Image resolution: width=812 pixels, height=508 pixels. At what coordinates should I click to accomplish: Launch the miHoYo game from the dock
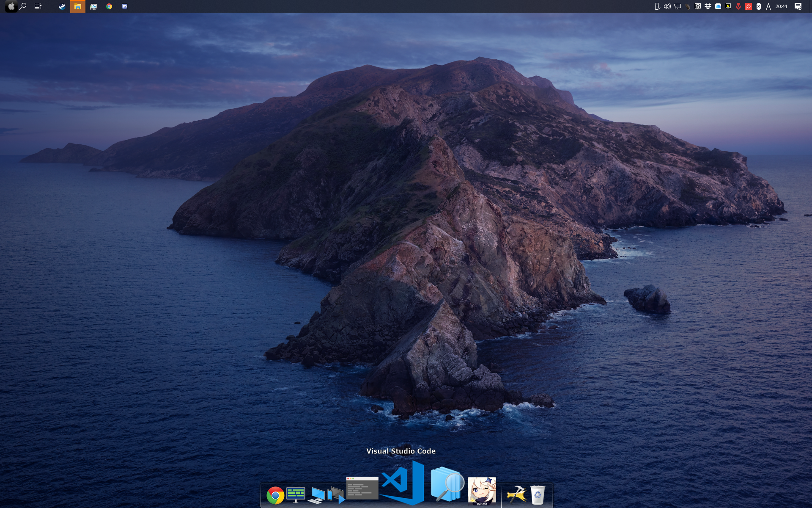[x=482, y=491]
